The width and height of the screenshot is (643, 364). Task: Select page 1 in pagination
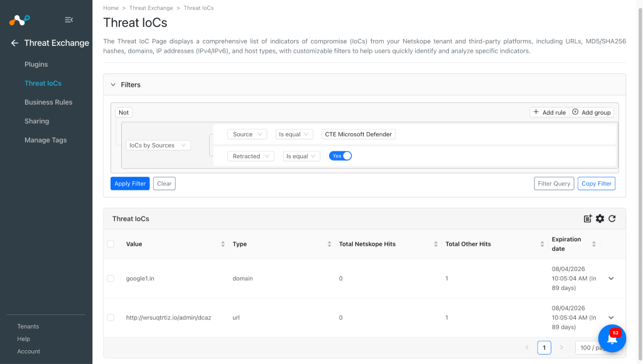544,348
